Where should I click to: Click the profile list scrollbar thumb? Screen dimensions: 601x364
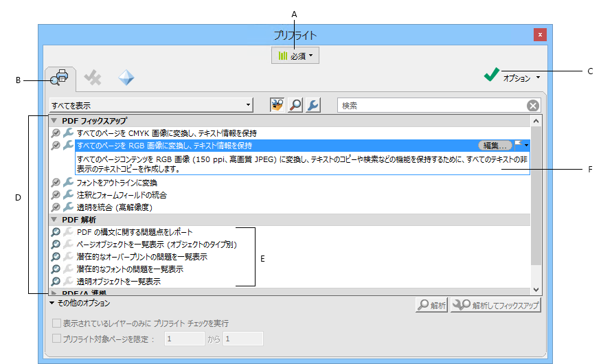[536, 196]
